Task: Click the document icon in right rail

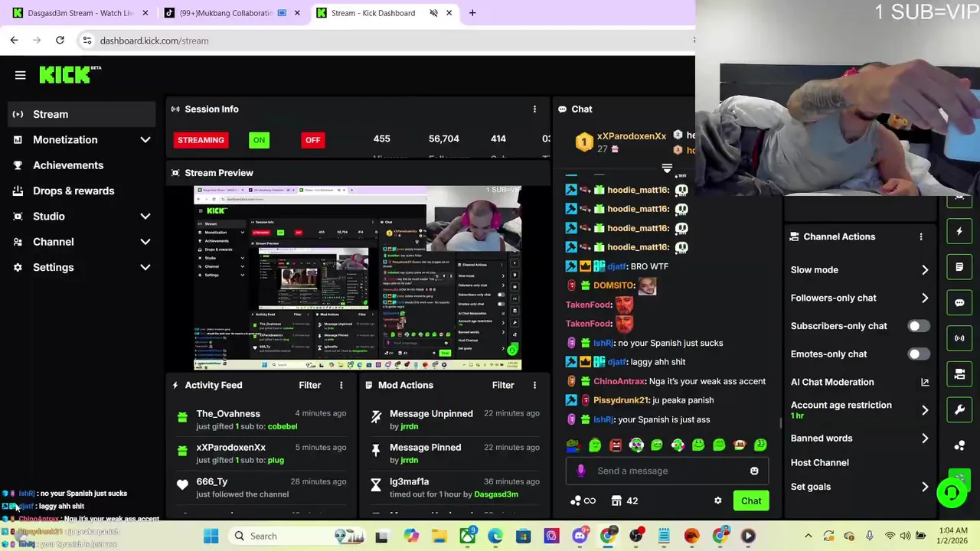Action: pyautogui.click(x=959, y=267)
